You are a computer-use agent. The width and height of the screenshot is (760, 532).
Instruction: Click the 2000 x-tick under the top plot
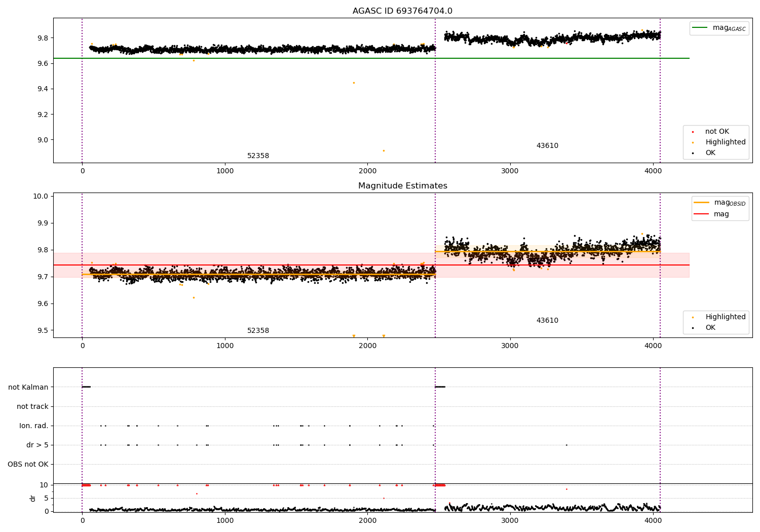367,171
